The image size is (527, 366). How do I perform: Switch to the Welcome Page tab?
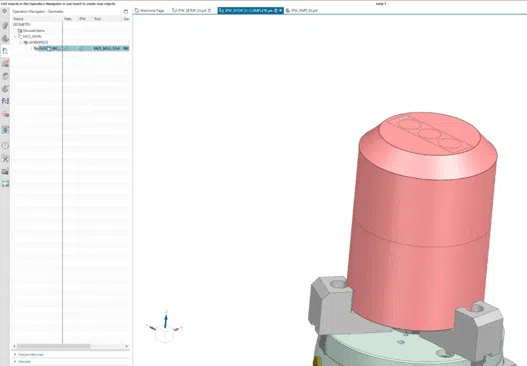(150, 11)
